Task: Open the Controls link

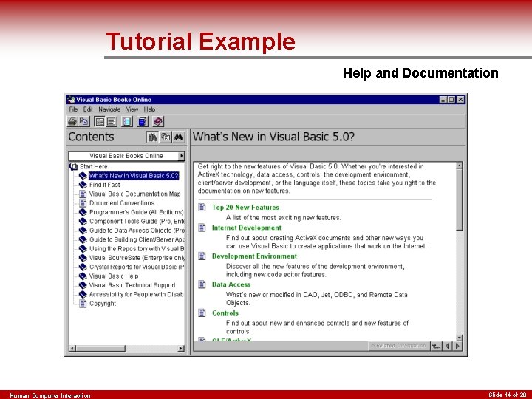Action: tap(225, 313)
